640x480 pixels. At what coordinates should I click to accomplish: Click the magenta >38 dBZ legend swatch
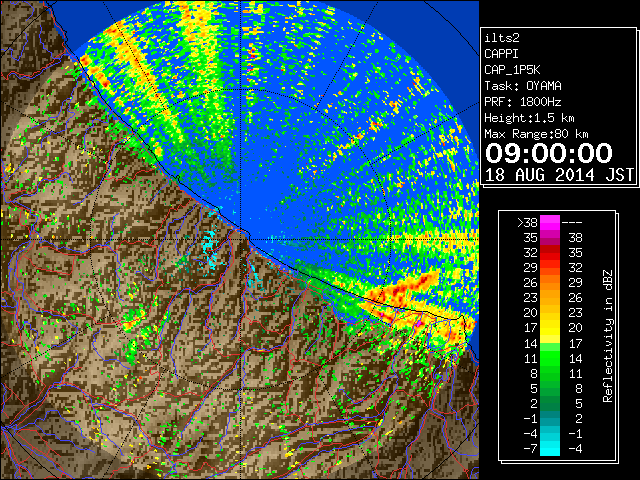click(550, 222)
